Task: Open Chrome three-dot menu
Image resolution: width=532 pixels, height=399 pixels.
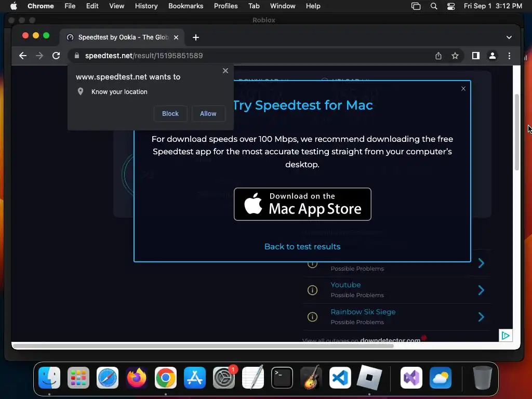Action: pyautogui.click(x=509, y=56)
